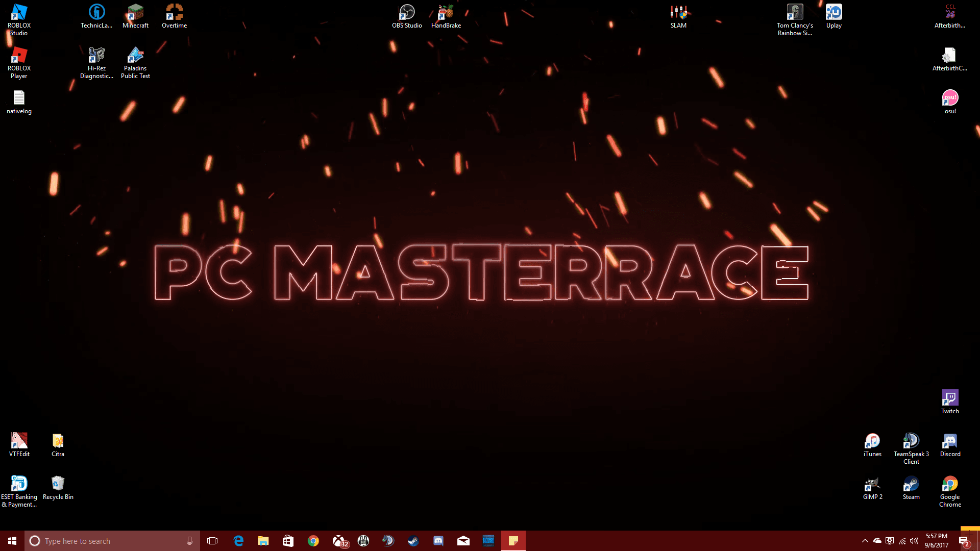Toggle Task View from the taskbar

(212, 541)
